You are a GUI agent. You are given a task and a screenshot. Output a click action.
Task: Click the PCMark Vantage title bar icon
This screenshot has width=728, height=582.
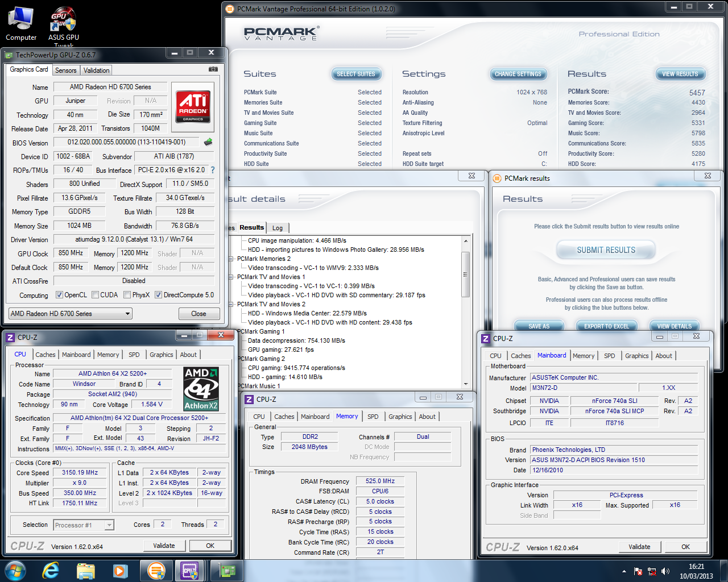click(230, 9)
